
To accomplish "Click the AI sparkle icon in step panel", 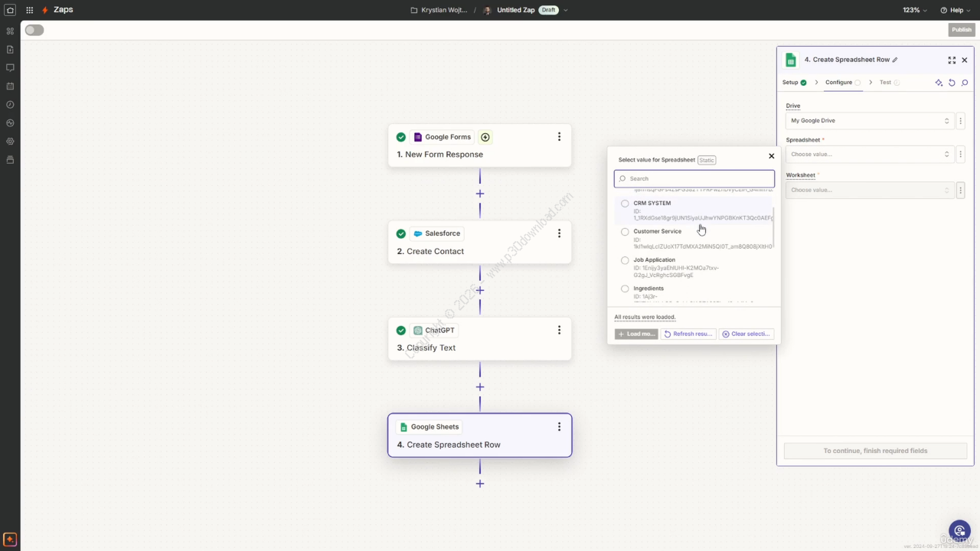I will coord(939,83).
